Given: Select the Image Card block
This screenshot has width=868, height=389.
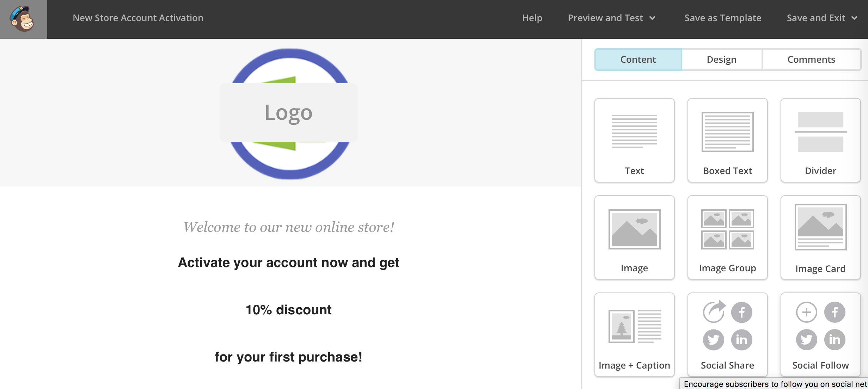Looking at the screenshot, I should (x=820, y=237).
